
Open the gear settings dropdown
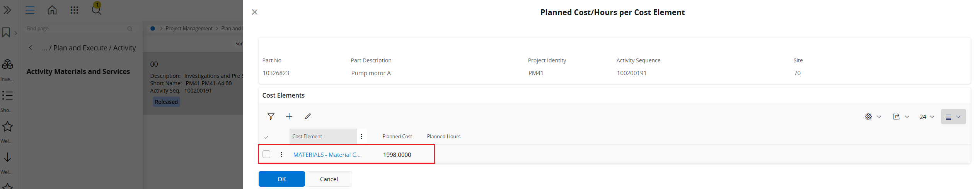pyautogui.click(x=873, y=117)
